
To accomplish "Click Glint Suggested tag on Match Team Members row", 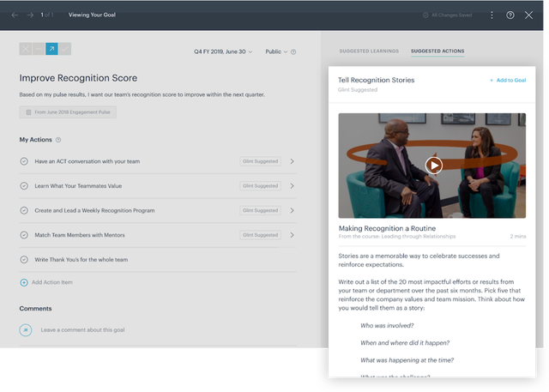I will point(260,235).
